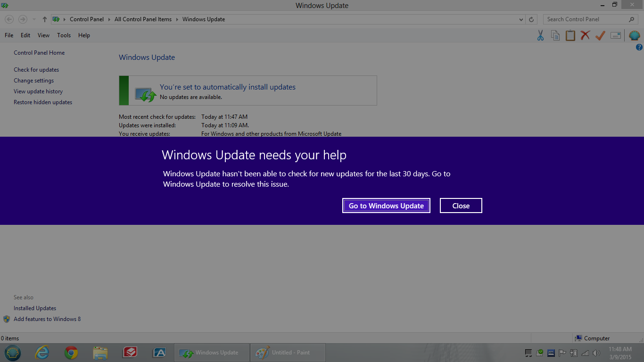Viewport: 644px width, 362px height.
Task: Select the Cut icon on the toolbar
Action: coord(540,35)
